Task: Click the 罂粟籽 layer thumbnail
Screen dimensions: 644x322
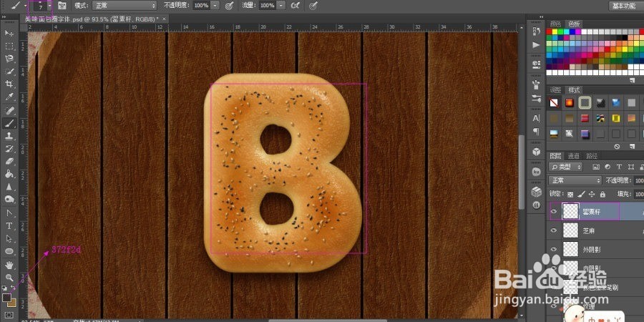Action: point(570,212)
